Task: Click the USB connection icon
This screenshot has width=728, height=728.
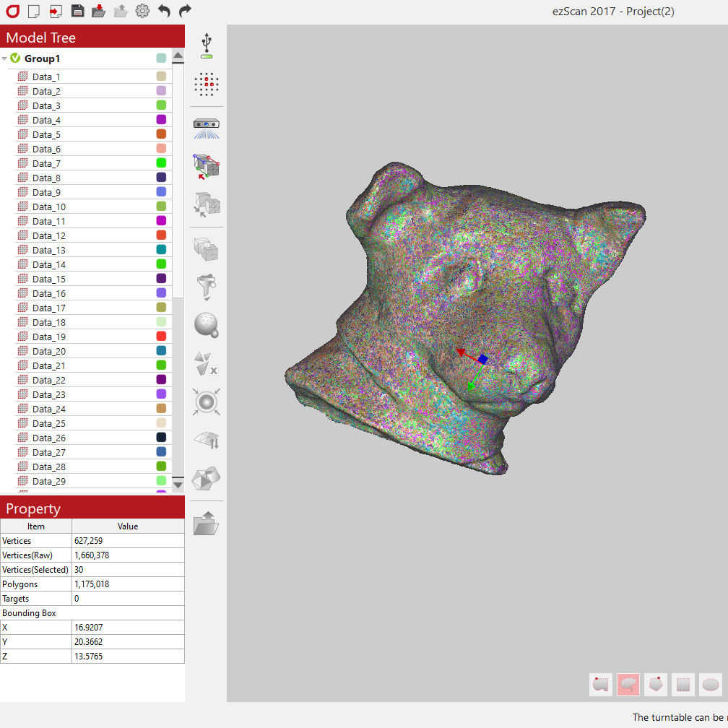Action: [x=207, y=45]
